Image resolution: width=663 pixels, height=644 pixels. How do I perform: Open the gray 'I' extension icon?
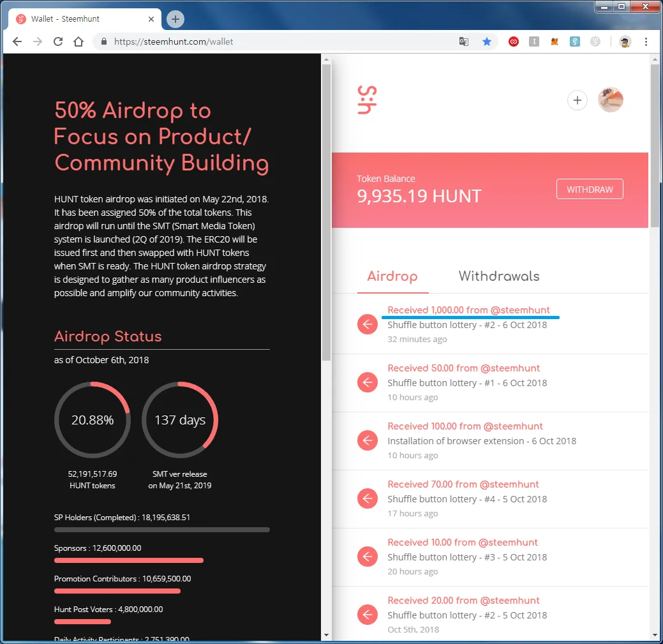point(534,41)
